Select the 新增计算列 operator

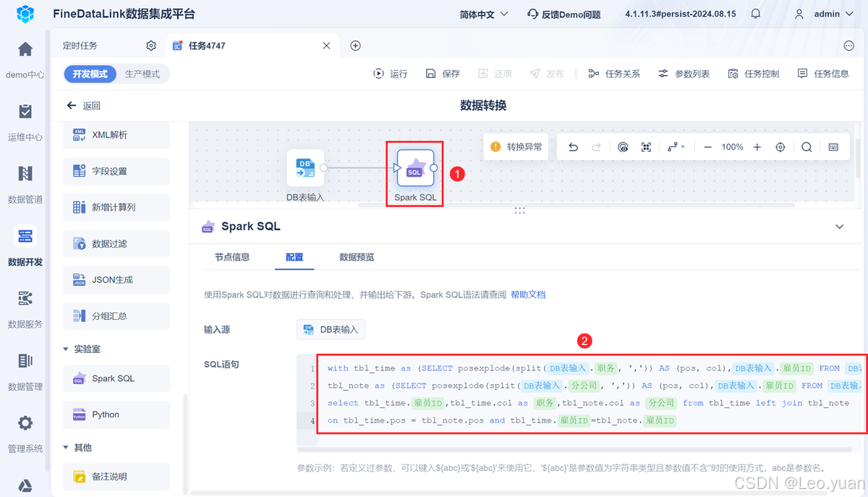[x=116, y=208]
